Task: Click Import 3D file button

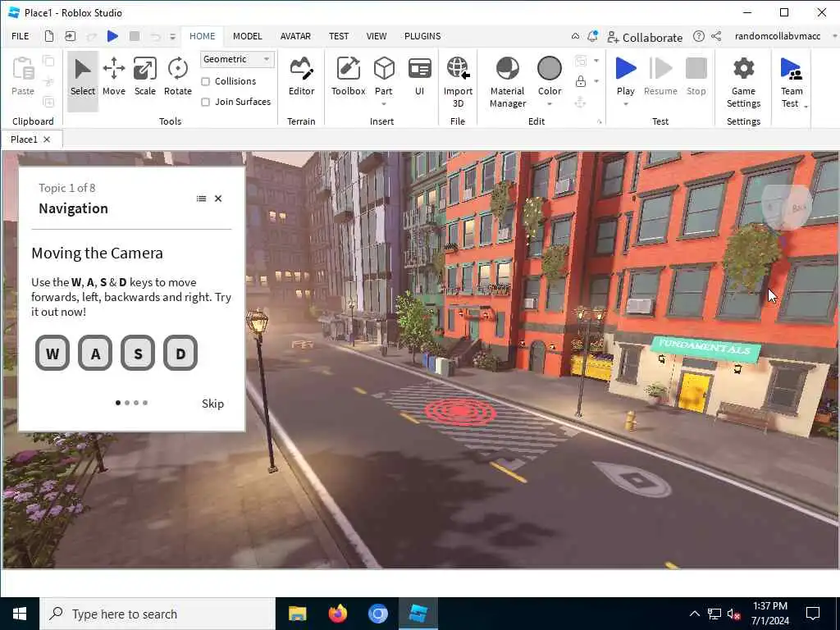Action: (x=458, y=81)
